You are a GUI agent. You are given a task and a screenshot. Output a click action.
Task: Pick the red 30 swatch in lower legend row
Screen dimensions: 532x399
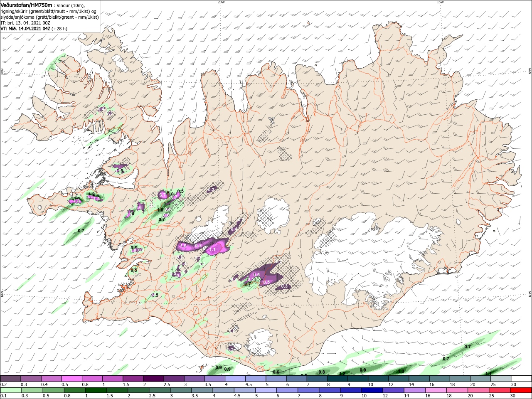coord(521,390)
